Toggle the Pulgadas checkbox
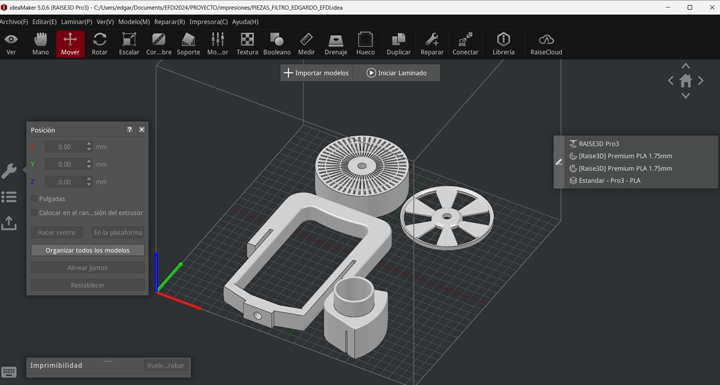This screenshot has height=385, width=720. [34, 198]
